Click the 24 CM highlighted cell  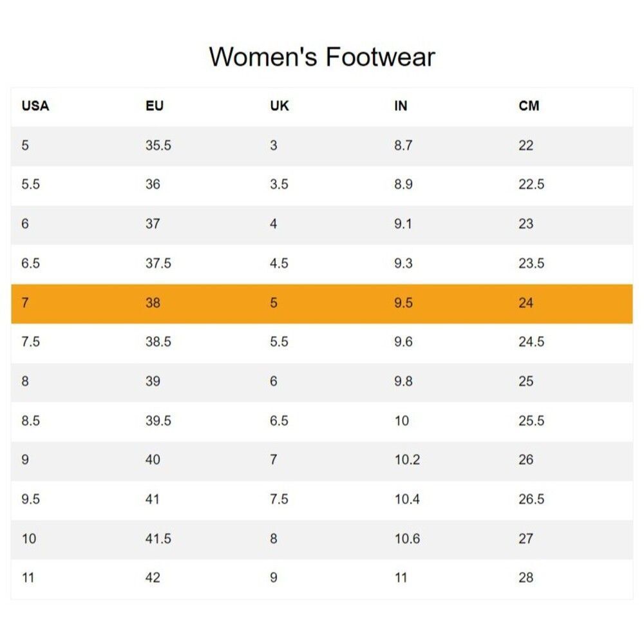click(526, 303)
